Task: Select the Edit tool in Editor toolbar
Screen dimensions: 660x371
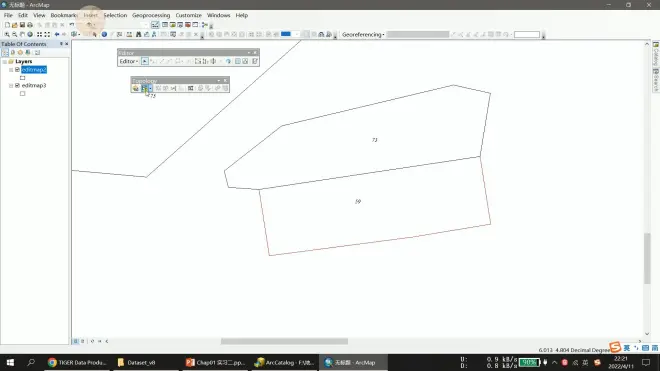Action: [x=144, y=61]
